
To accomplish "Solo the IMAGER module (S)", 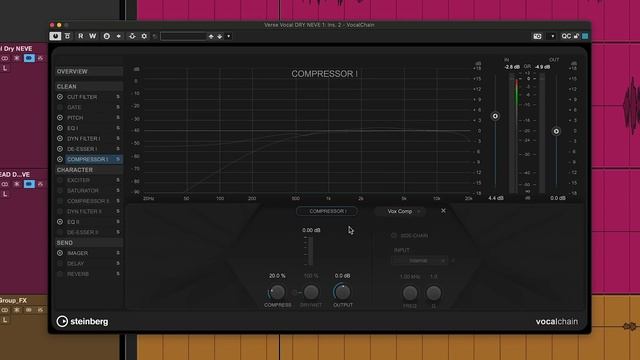I will click(x=118, y=253).
